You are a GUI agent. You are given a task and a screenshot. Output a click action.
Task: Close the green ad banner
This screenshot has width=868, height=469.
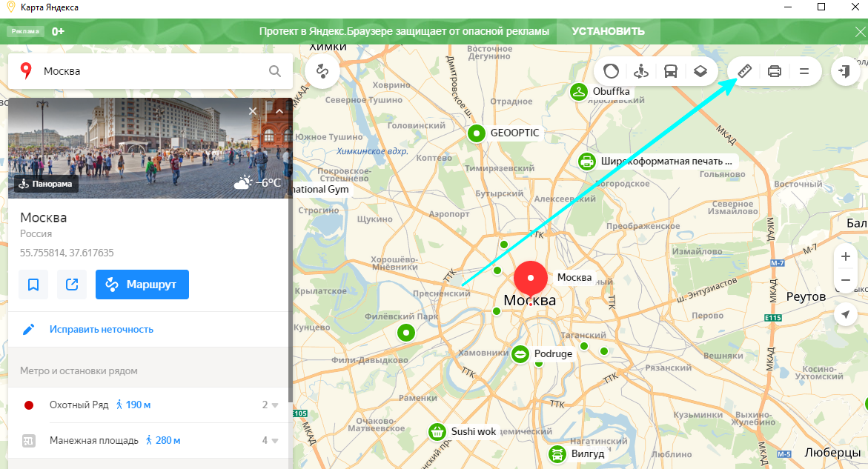coord(860,33)
